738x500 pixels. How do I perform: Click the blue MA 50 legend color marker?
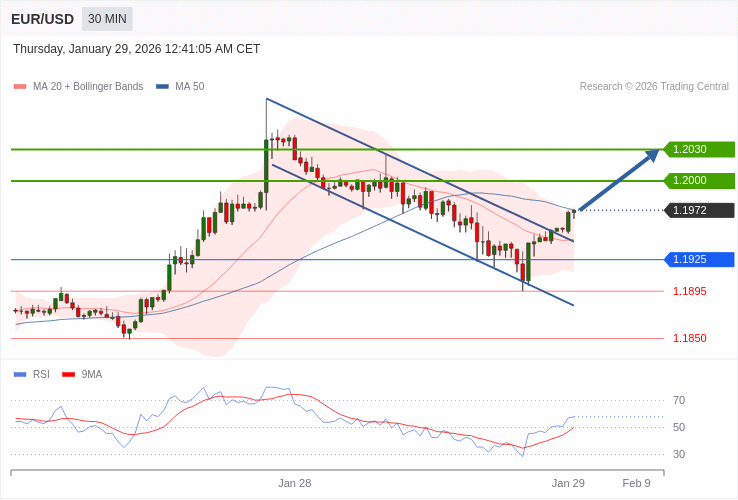[x=162, y=87]
